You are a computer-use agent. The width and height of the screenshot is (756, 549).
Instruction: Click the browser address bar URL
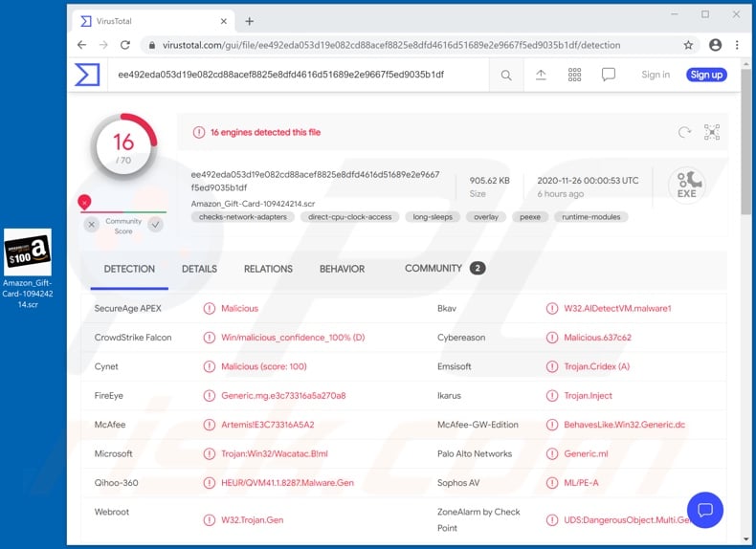click(x=391, y=45)
